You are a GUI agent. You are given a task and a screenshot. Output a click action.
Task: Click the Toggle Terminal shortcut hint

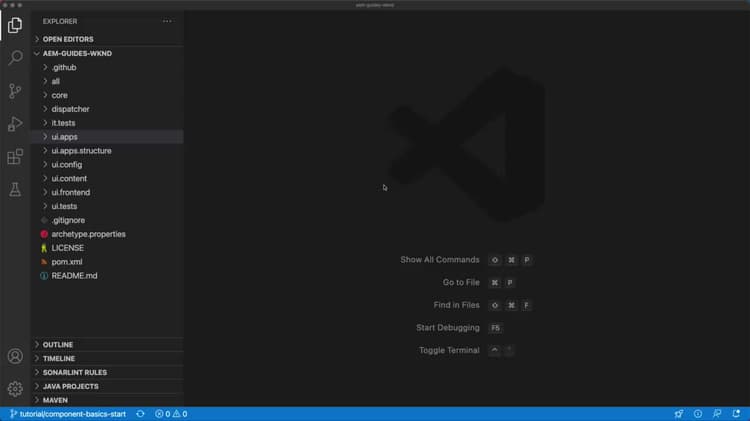coord(466,350)
